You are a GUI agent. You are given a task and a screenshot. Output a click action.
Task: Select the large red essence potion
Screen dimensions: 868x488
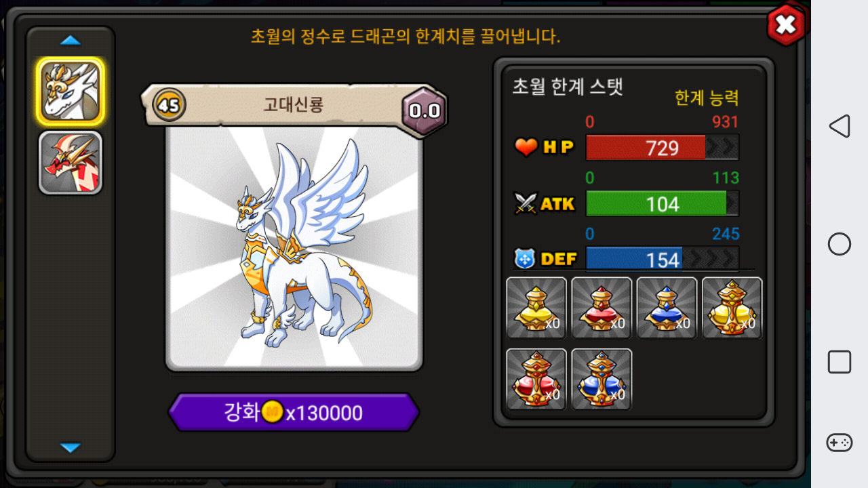click(536, 379)
